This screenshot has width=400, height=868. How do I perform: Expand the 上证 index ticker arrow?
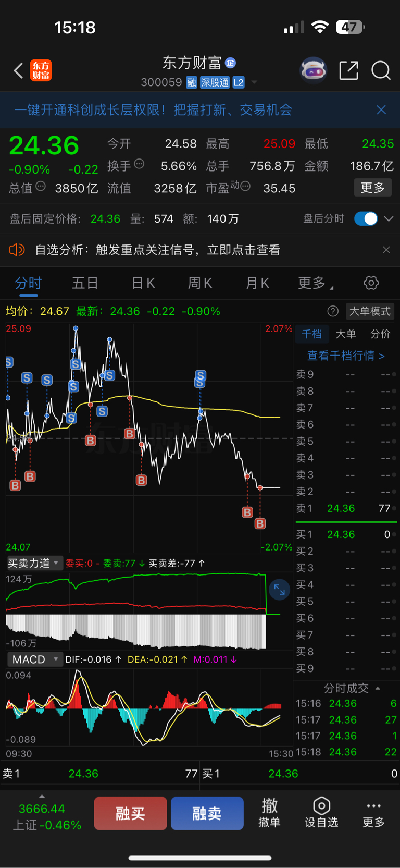pos(42,796)
